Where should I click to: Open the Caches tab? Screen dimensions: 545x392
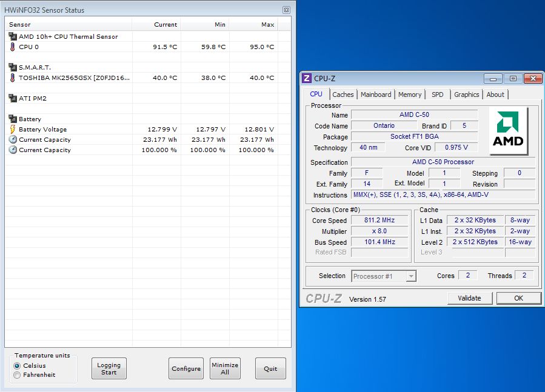(343, 95)
